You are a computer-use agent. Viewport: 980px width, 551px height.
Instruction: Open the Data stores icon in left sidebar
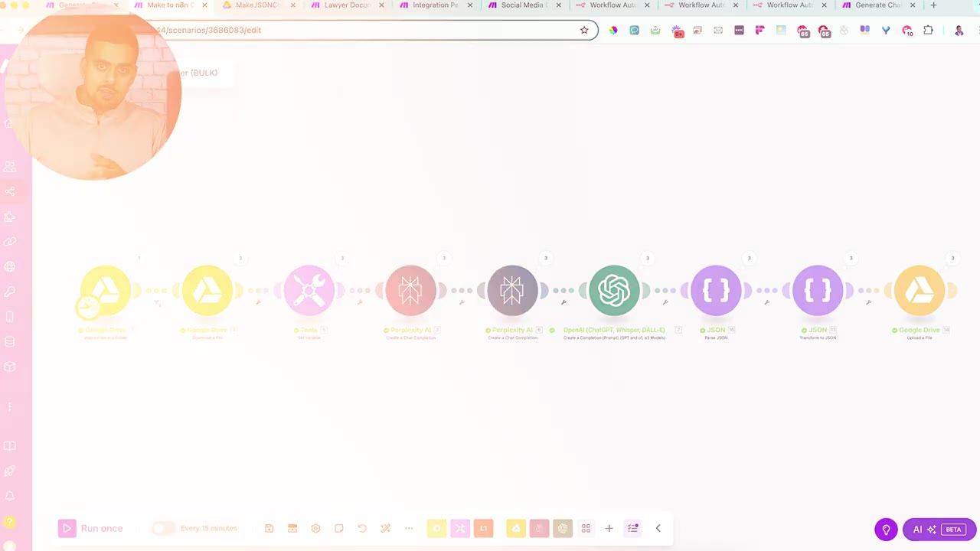click(x=10, y=341)
